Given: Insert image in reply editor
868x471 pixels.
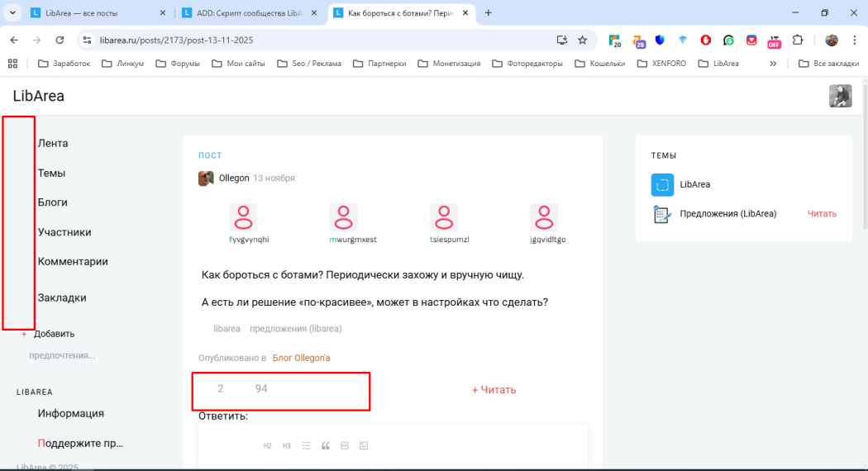Looking at the screenshot, I should (364, 445).
